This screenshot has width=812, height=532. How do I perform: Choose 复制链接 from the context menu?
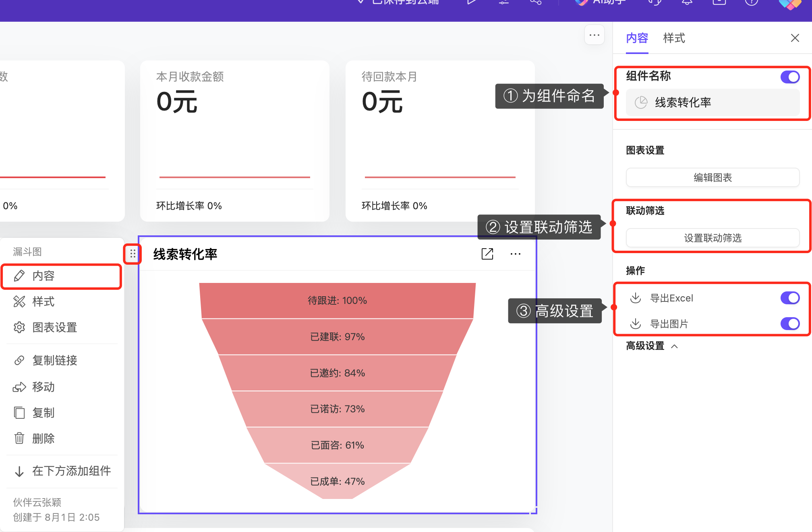coord(61,360)
